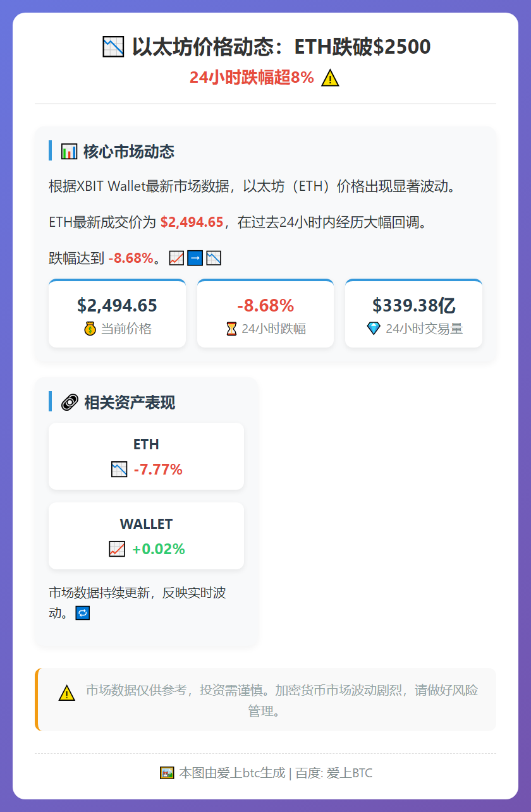Click the hourglass icon beside 24小时跌幅
This screenshot has width=531, height=812.
(232, 329)
